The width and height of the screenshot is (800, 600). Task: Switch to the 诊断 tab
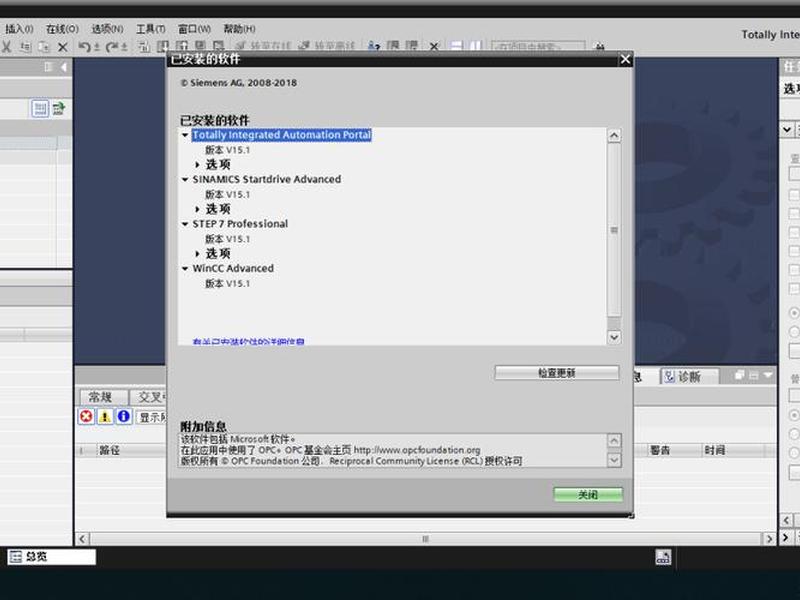(x=689, y=377)
